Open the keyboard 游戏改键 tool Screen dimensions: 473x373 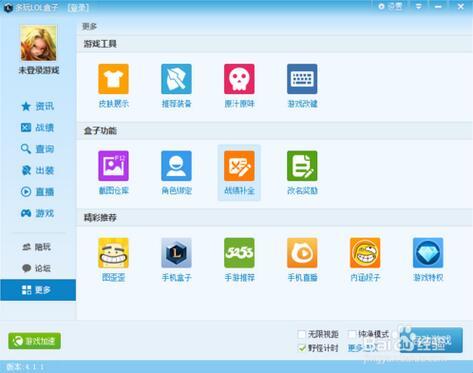302,79
